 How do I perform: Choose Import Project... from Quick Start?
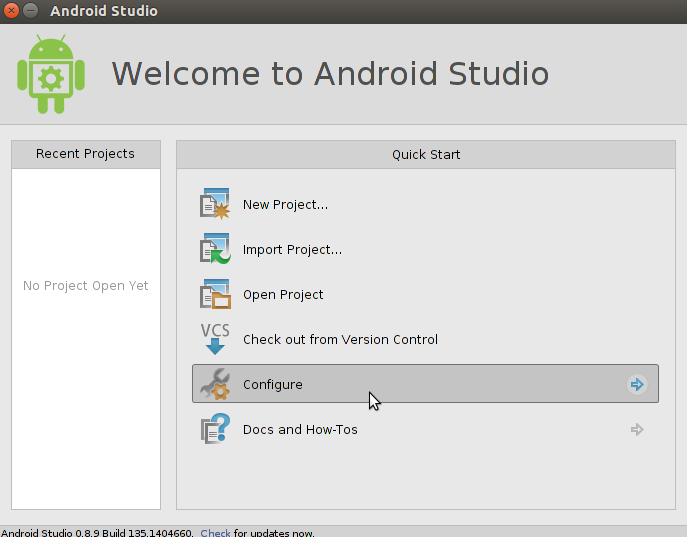pyautogui.click(x=292, y=250)
